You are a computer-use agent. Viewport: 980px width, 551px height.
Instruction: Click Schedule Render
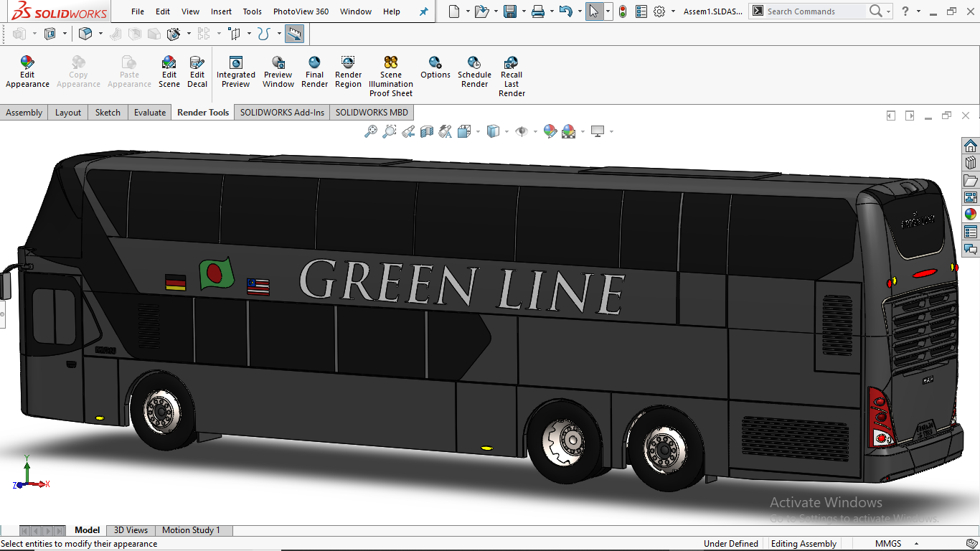pyautogui.click(x=474, y=72)
